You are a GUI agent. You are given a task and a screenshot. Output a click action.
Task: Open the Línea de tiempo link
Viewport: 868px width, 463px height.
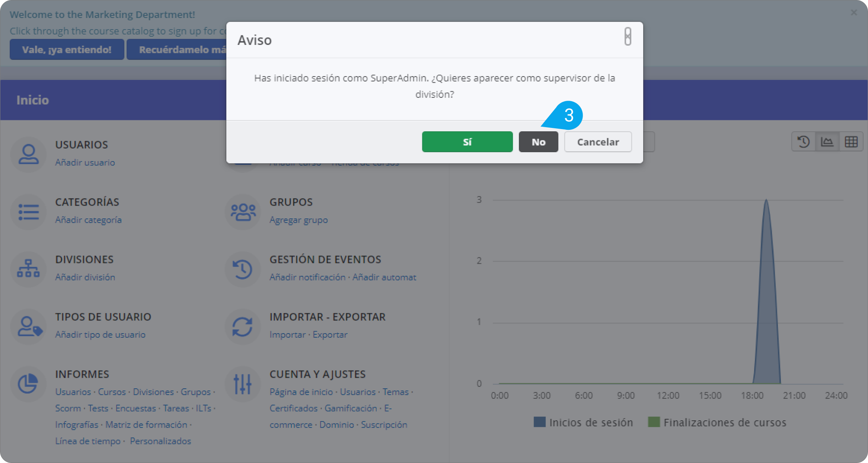click(88, 441)
